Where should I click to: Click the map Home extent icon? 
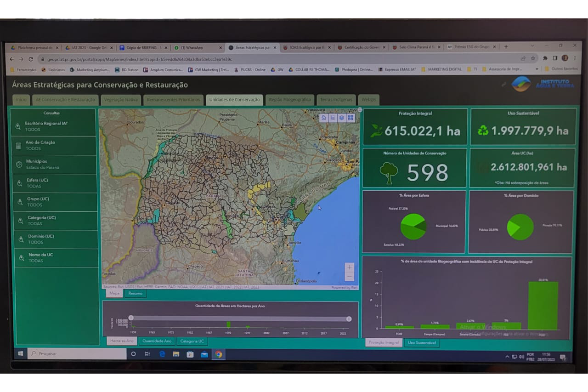click(323, 118)
